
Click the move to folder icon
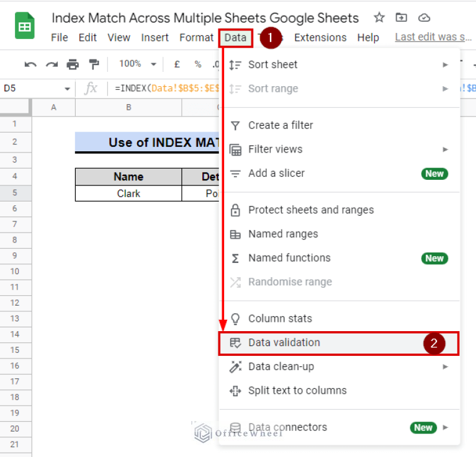click(402, 17)
